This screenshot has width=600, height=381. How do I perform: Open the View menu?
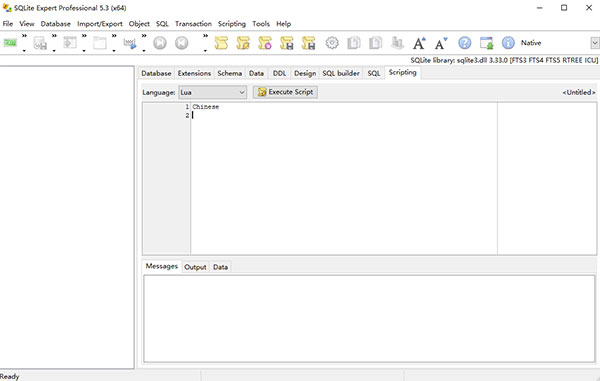click(x=27, y=24)
